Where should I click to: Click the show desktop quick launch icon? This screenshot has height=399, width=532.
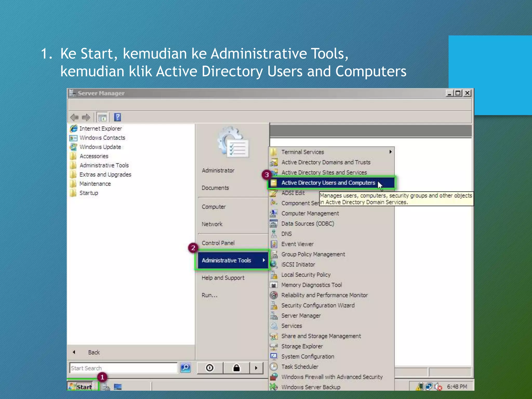[x=118, y=387]
